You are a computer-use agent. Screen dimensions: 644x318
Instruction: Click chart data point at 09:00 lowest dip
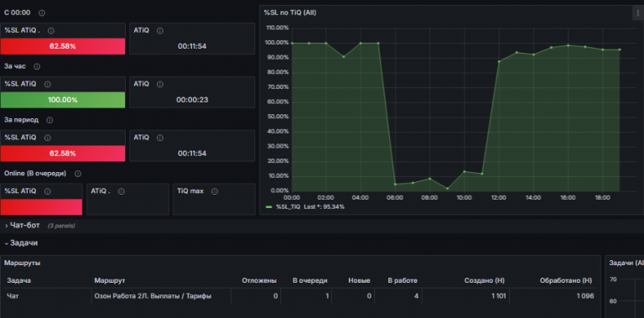click(x=447, y=189)
